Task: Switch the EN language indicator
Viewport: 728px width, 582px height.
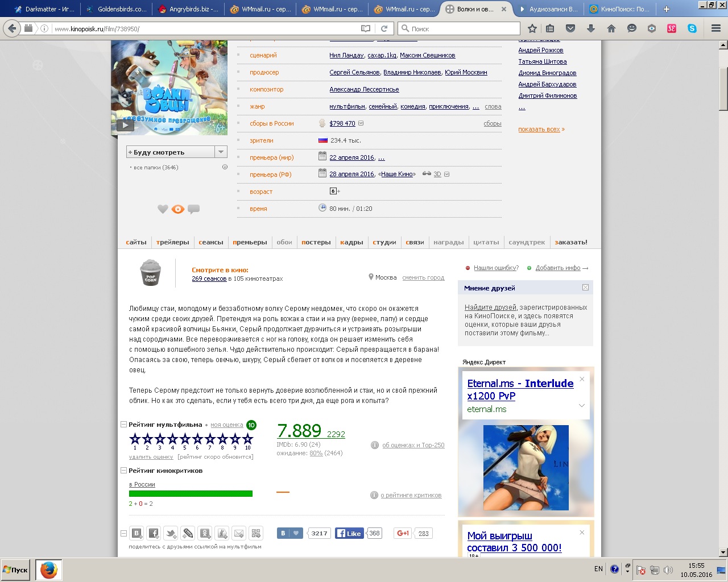Action: coord(598,569)
